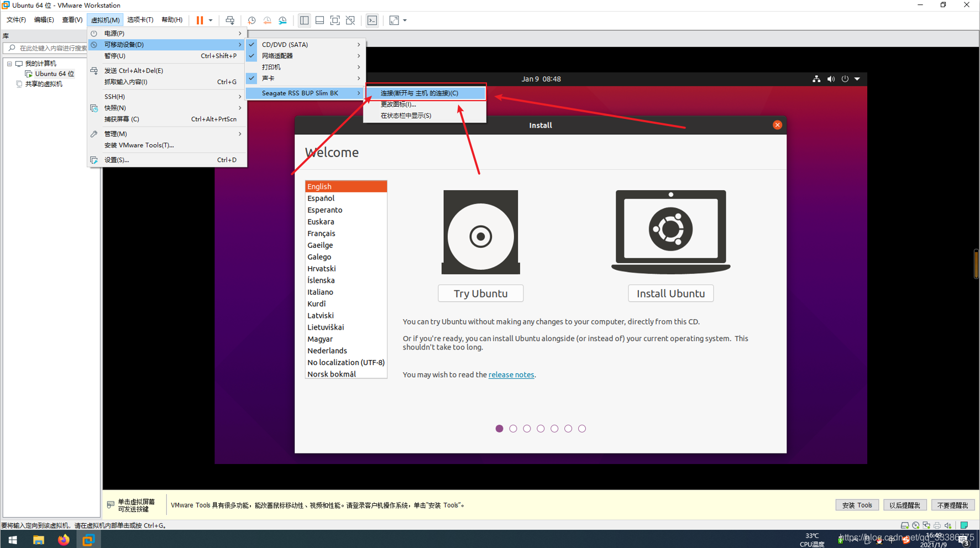Enter full screen mode icon
The image size is (980, 548).
tap(335, 20)
